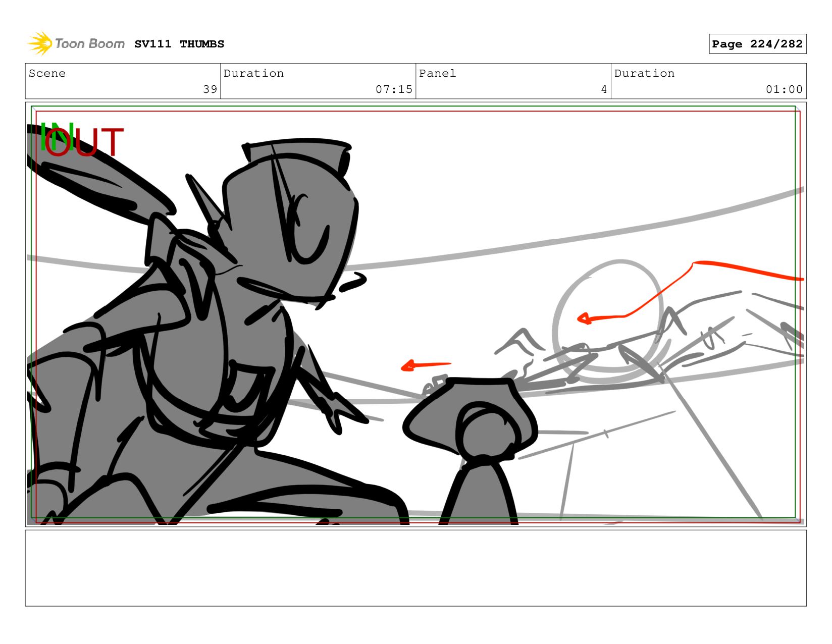Click the Toon Boom logo icon
This screenshot has width=832, height=644.
point(40,44)
